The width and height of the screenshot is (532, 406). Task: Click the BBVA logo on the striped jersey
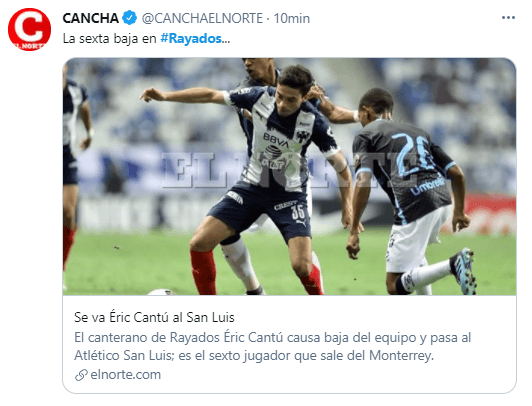pyautogui.click(x=277, y=139)
